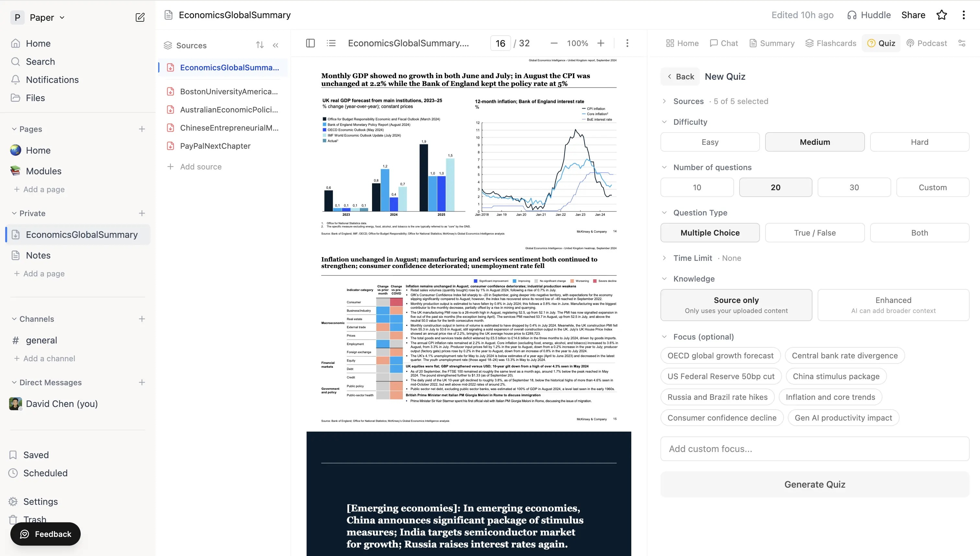
Task: Collapse the Pages section
Action: tap(14, 129)
